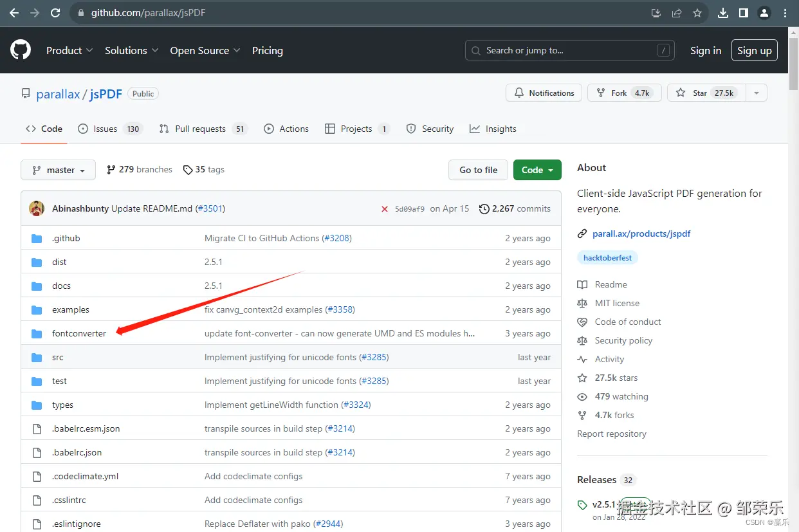Go back using browser back arrow
Viewport: 799px width, 532px height.
14,13
